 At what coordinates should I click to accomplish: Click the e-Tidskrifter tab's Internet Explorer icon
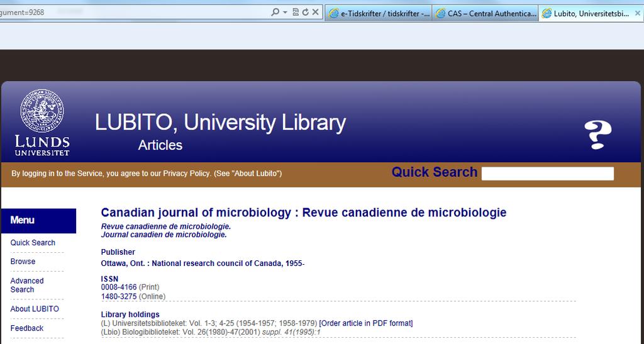pyautogui.click(x=334, y=14)
